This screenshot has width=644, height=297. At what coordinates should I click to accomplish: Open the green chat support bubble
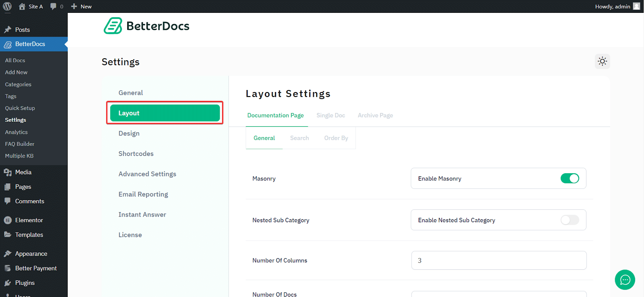coord(625,280)
